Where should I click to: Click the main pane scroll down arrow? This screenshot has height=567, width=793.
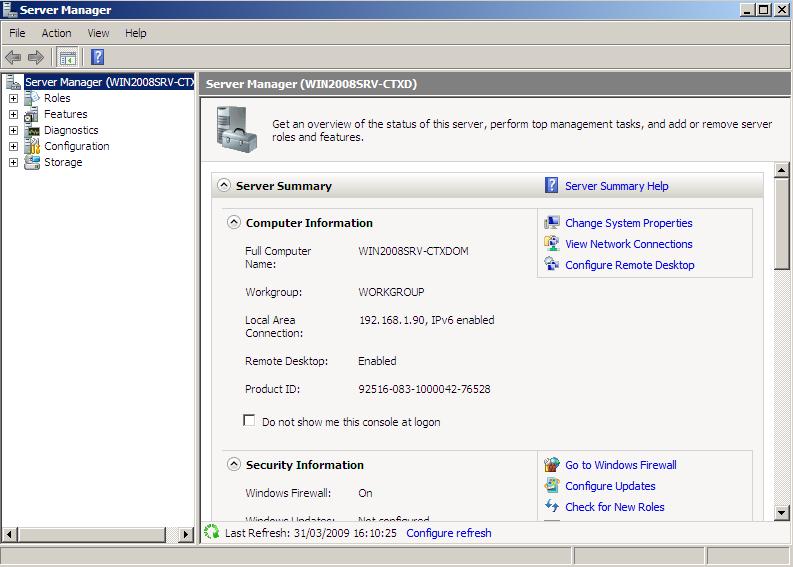(x=781, y=513)
